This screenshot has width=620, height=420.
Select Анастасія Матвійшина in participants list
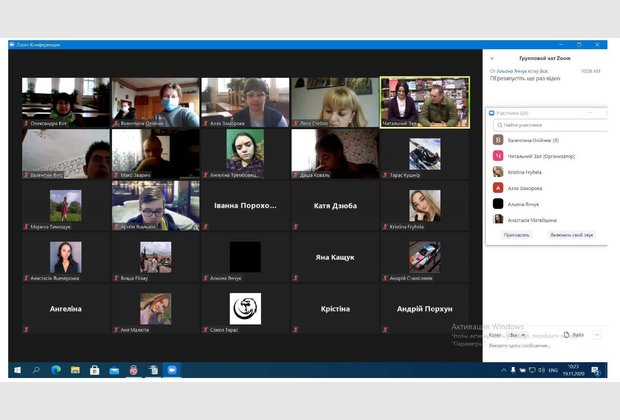pos(548,220)
